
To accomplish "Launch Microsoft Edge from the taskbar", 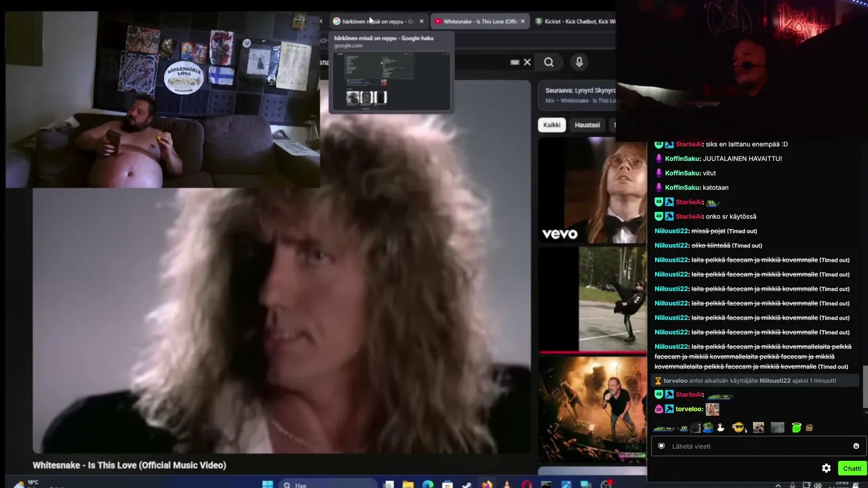I will tap(428, 485).
